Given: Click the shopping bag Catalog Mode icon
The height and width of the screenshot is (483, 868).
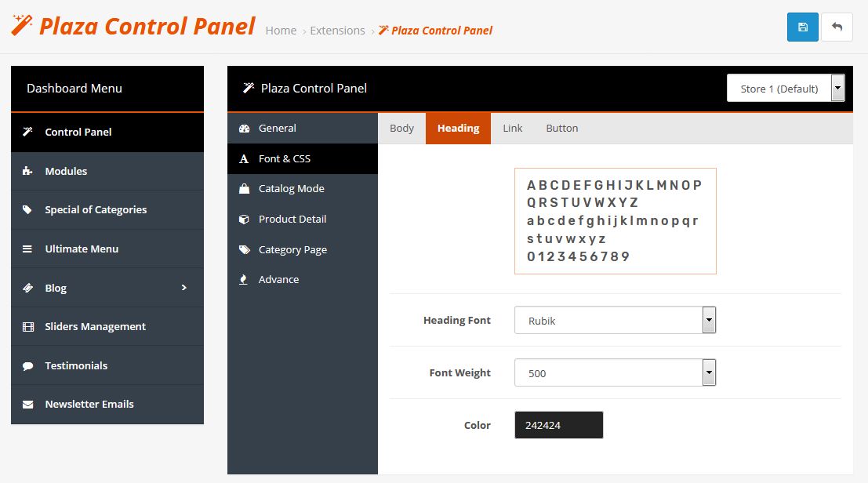Looking at the screenshot, I should (x=244, y=189).
